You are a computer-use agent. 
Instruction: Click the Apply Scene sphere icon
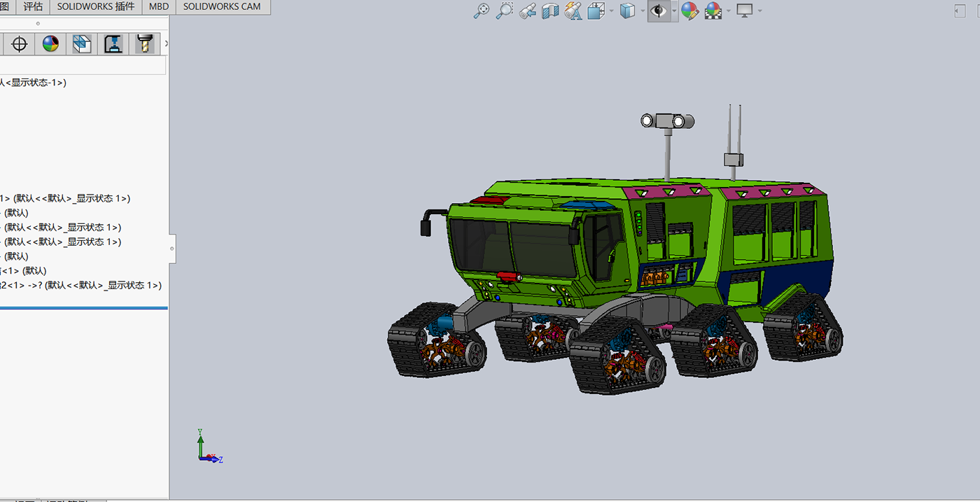[x=712, y=11]
